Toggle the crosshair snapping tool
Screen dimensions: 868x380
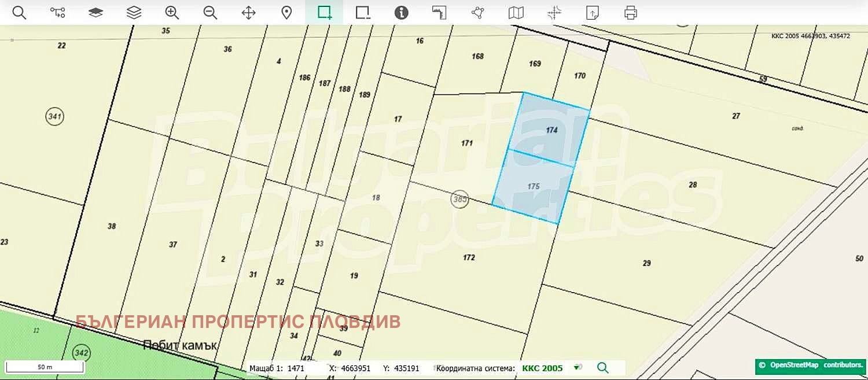[554, 13]
